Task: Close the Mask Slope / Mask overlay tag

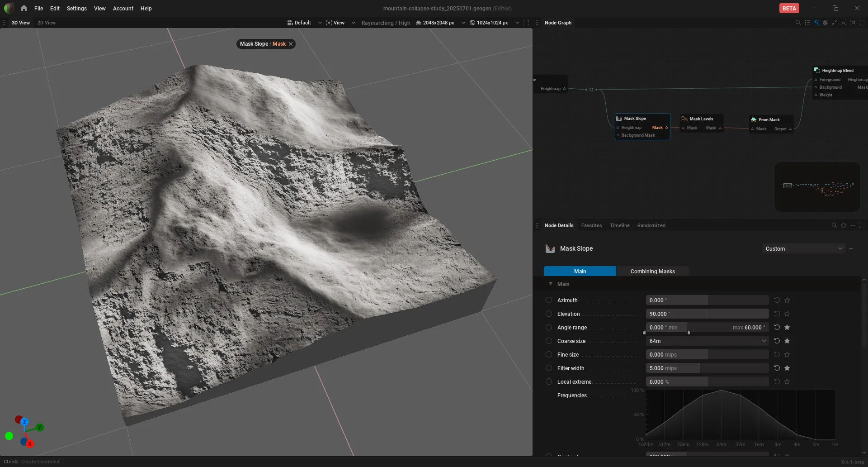Action: 291,44
